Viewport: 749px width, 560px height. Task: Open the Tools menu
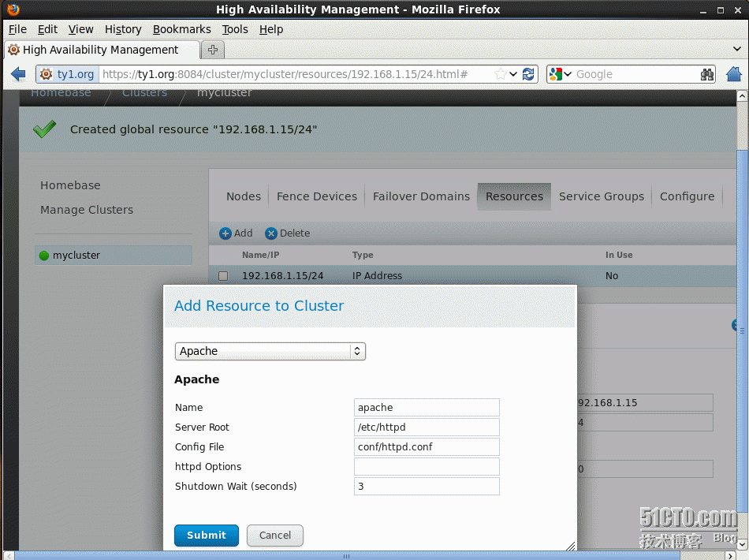pyautogui.click(x=234, y=29)
